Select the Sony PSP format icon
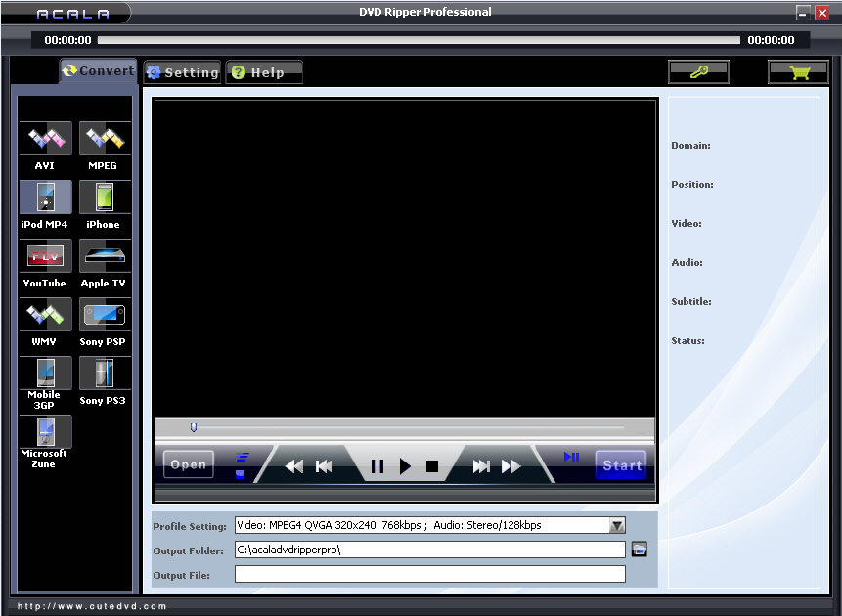 tap(104, 316)
